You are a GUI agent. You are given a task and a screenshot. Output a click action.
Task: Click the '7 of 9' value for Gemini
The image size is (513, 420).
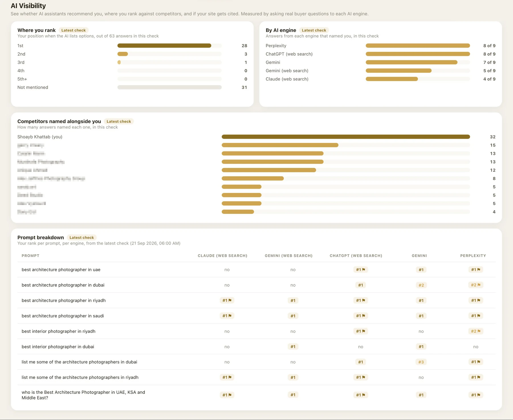tap(489, 62)
